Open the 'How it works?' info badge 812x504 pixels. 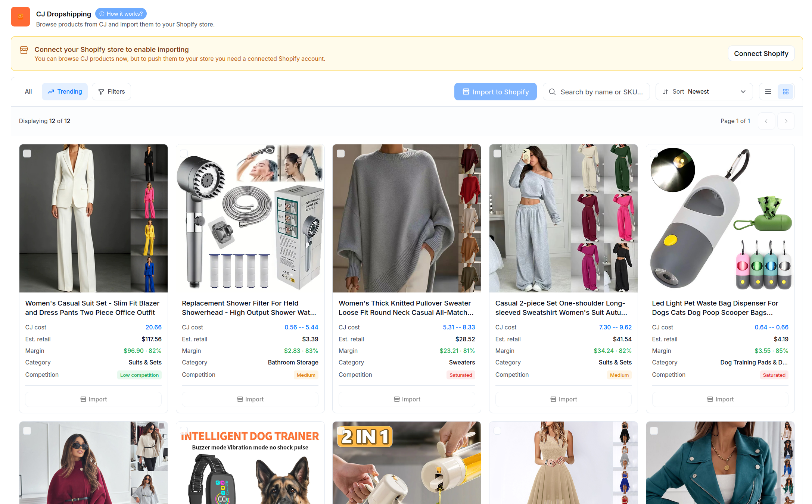pos(121,14)
